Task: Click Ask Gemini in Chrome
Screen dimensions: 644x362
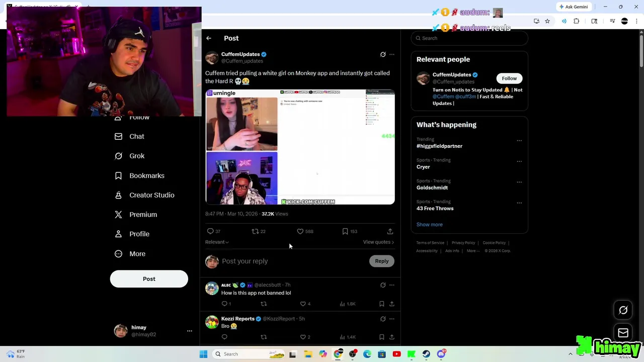Action: (x=574, y=7)
